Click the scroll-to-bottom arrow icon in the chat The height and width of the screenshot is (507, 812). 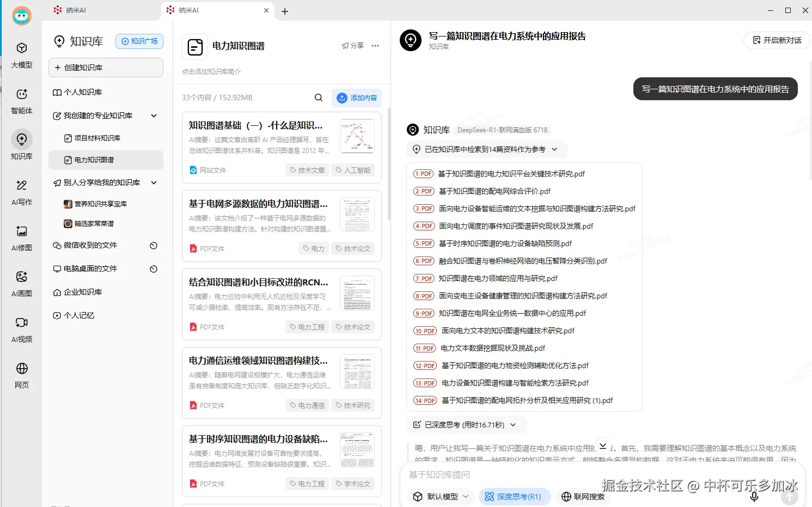pos(602,446)
